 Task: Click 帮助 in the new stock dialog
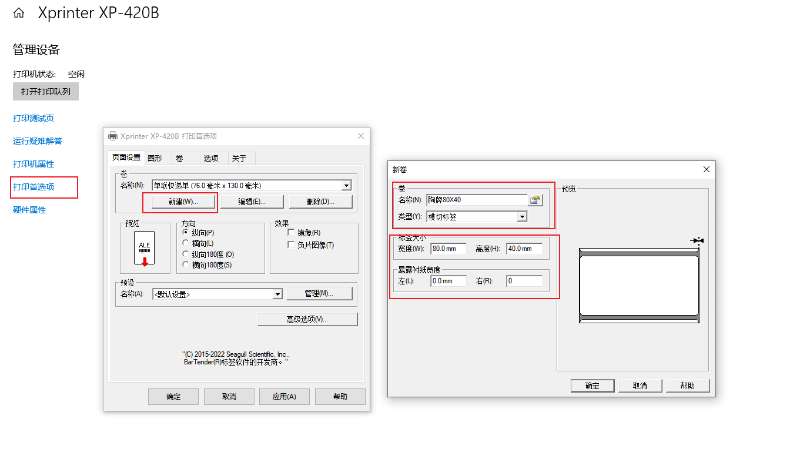[x=687, y=386]
